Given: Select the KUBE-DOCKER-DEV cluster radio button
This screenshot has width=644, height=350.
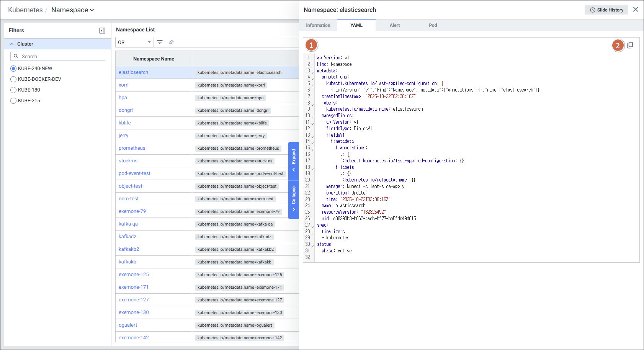Looking at the screenshot, I should tap(13, 79).
